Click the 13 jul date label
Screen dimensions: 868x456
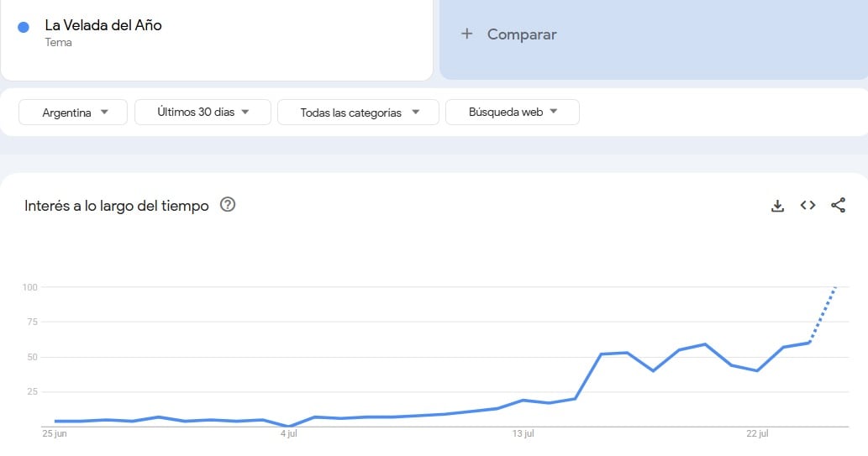[x=523, y=433]
